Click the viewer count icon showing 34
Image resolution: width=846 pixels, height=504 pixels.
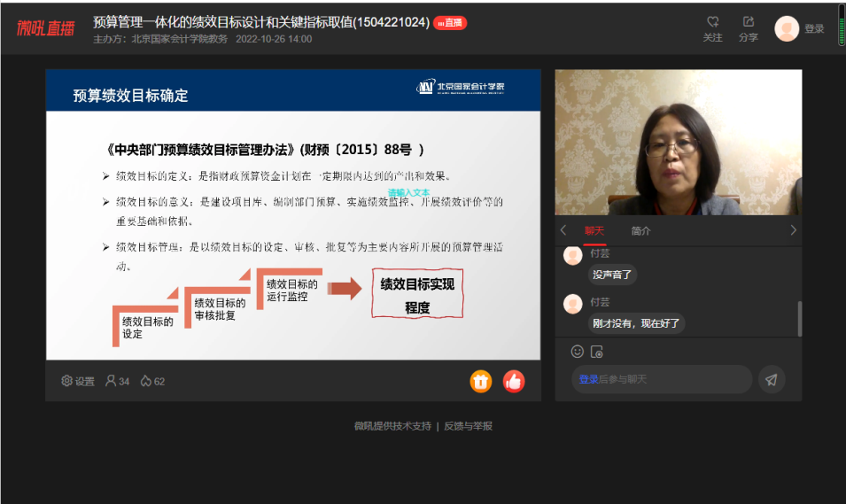(x=111, y=381)
